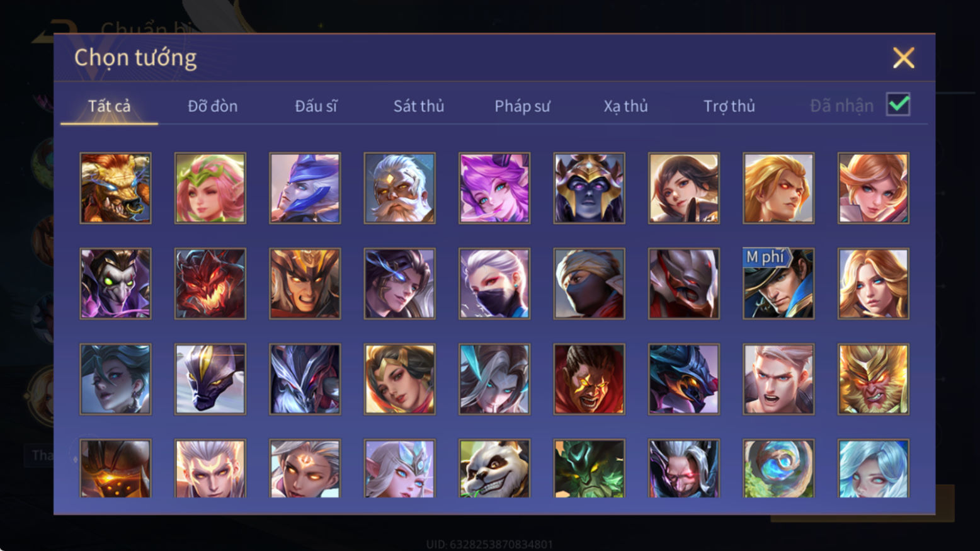Screen dimensions: 980x551
Task: Select the green tree monster hero
Action: [589, 469]
